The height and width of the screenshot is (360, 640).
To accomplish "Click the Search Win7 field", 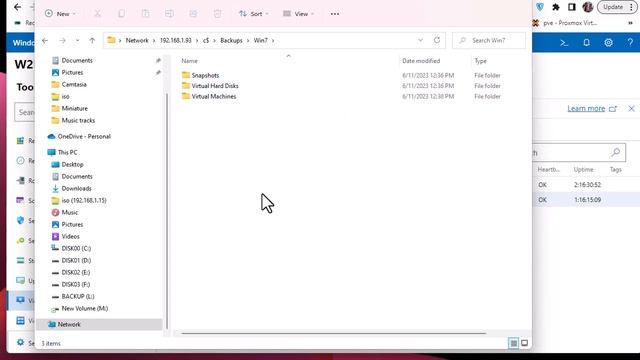I will point(489,40).
